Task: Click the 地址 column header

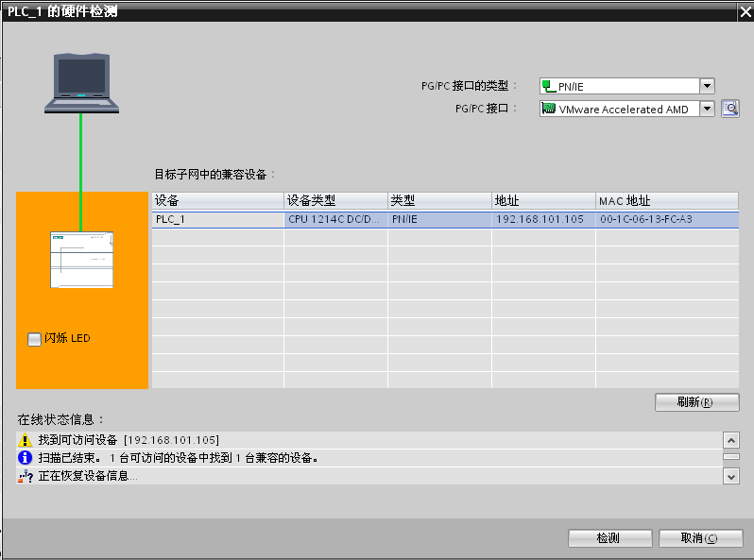Action: pos(543,200)
